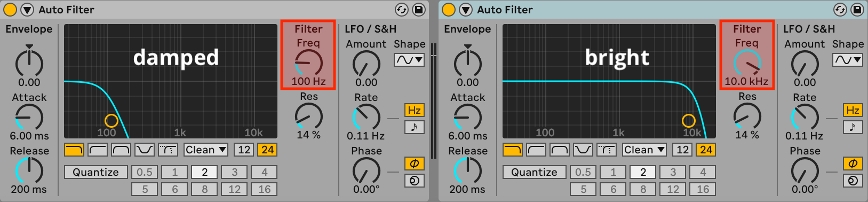Click Res knob in damped device

click(309, 116)
